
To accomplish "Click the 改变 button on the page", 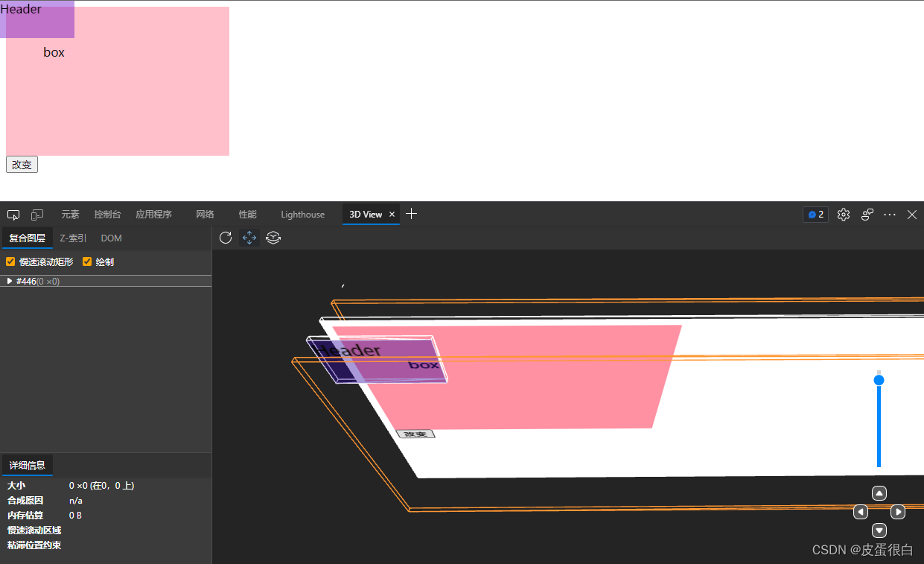I will pos(22,165).
